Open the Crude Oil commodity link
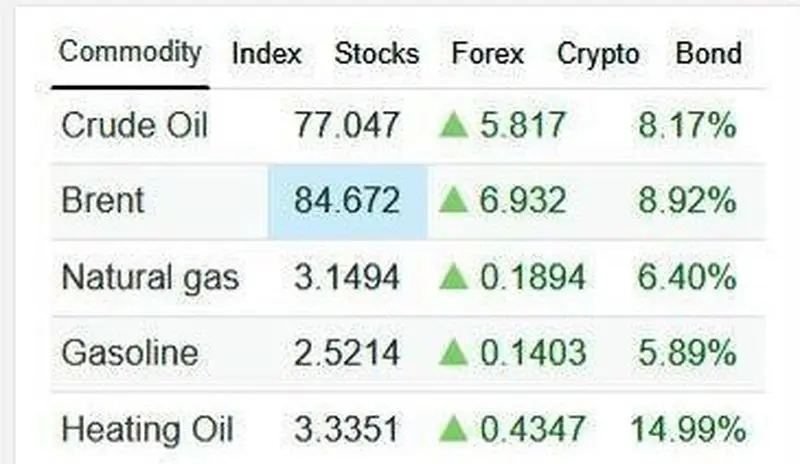This screenshot has width=800, height=464. click(x=135, y=126)
